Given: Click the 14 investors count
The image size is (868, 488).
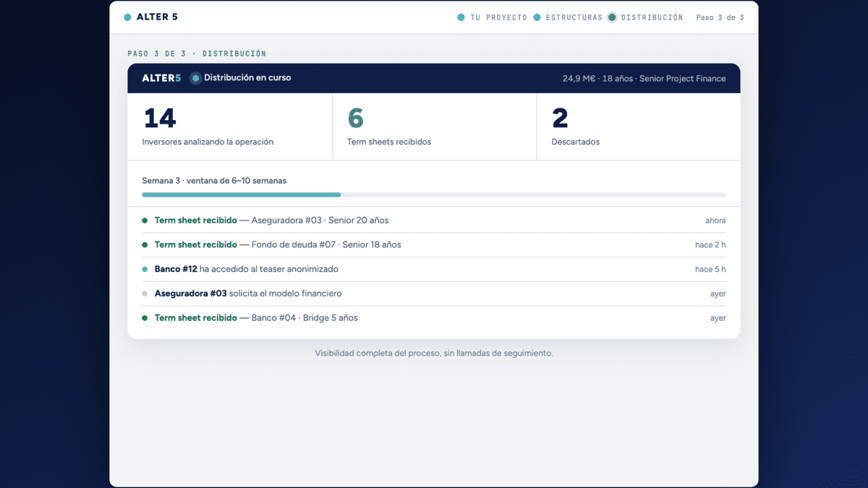Looking at the screenshot, I should [x=160, y=118].
